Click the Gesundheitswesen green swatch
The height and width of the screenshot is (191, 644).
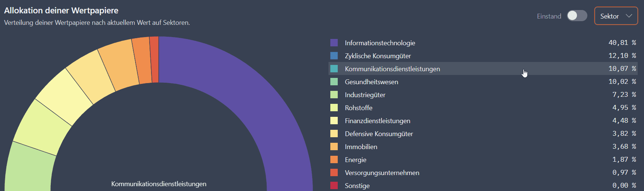click(334, 82)
